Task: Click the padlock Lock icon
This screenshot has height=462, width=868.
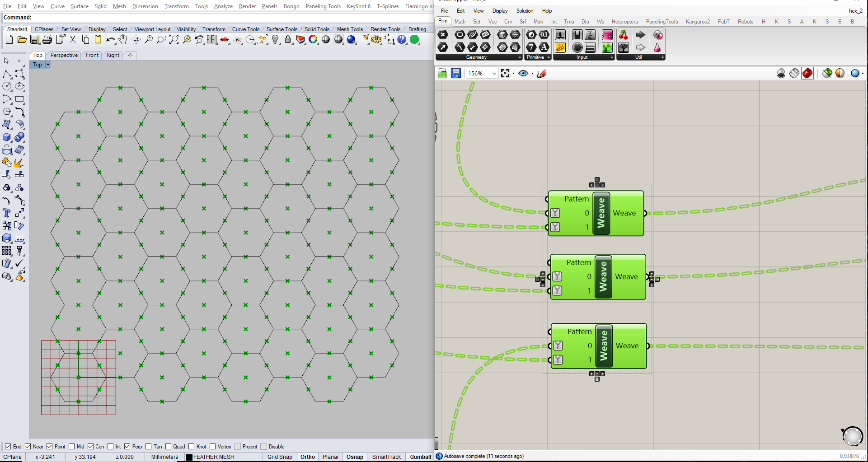Action: (288, 40)
